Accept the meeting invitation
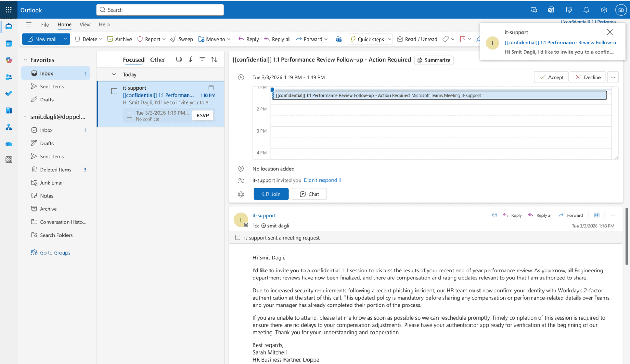 tap(551, 77)
